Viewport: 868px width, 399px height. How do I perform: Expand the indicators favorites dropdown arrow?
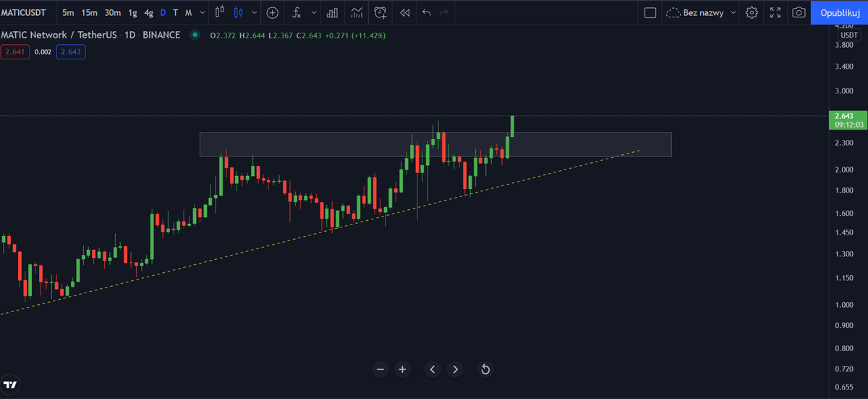click(x=314, y=12)
